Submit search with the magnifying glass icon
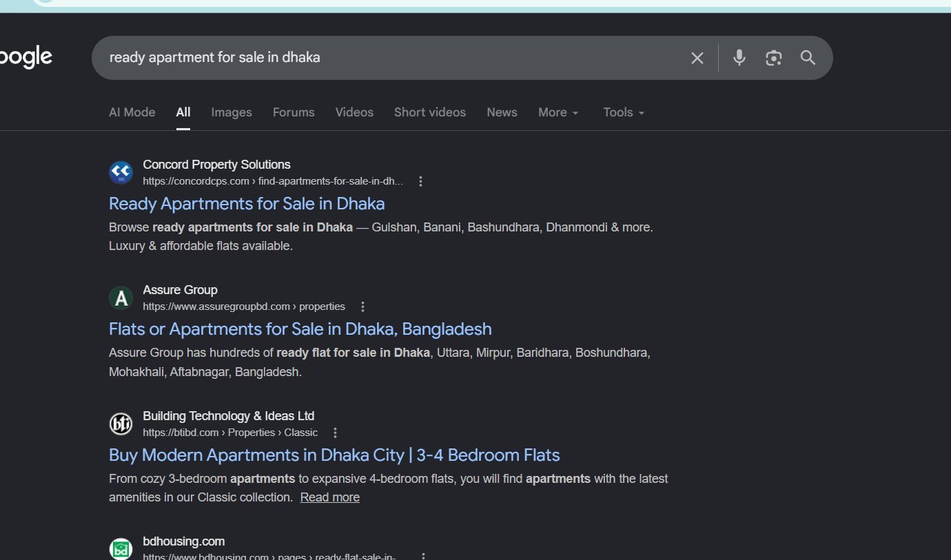 (x=808, y=58)
